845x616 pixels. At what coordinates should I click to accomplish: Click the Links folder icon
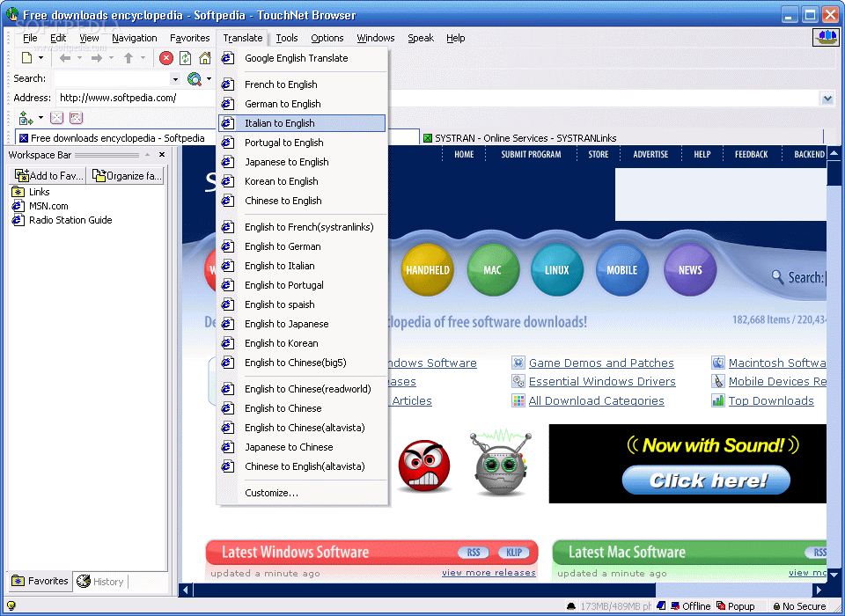pos(18,192)
